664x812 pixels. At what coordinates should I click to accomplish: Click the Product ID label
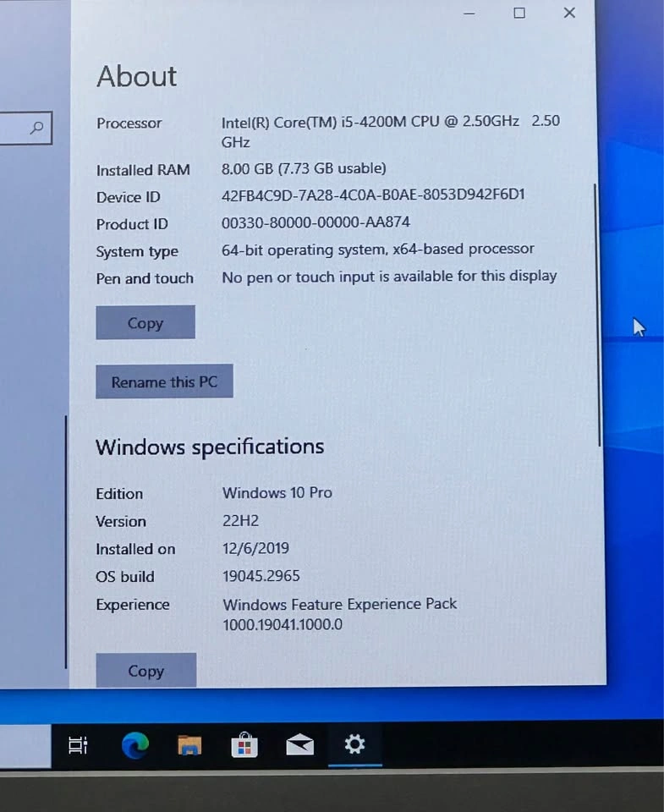pos(132,224)
